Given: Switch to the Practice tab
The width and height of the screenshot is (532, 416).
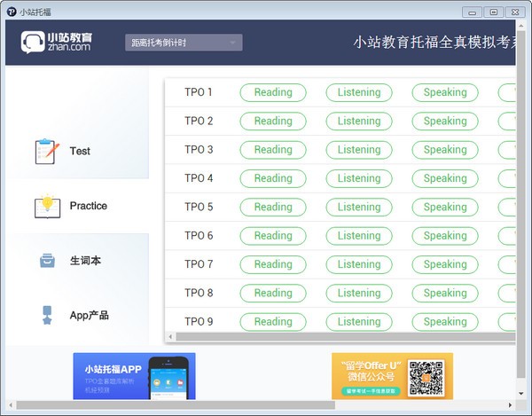Looking at the screenshot, I should coord(88,206).
